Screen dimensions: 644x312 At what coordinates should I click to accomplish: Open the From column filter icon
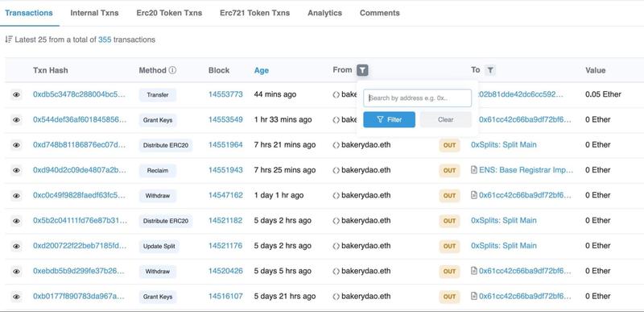point(361,70)
